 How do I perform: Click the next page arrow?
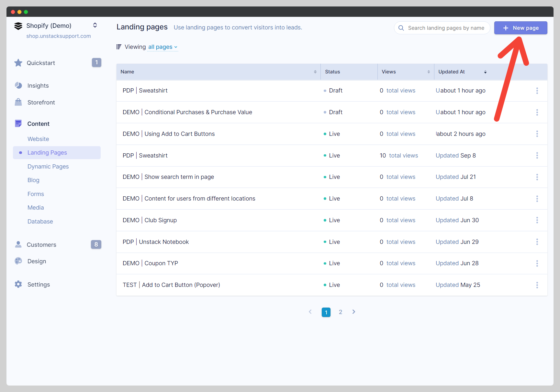point(354,312)
